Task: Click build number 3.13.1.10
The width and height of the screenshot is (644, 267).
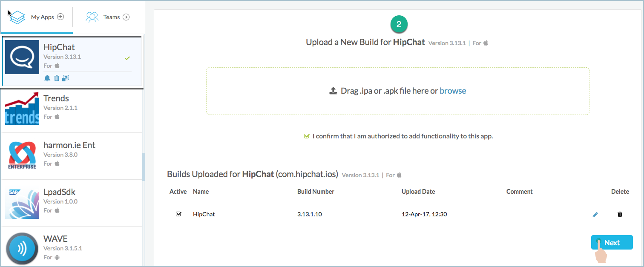Action: 310,214
